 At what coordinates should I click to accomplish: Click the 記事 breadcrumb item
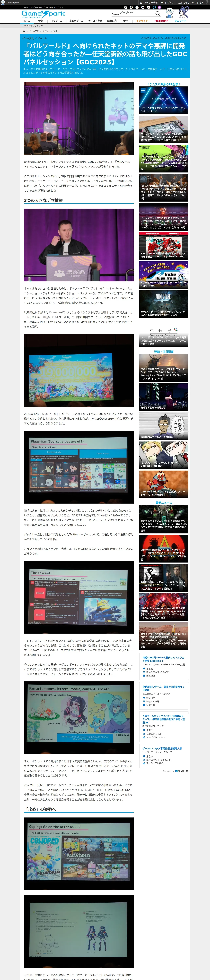coord(55,31)
